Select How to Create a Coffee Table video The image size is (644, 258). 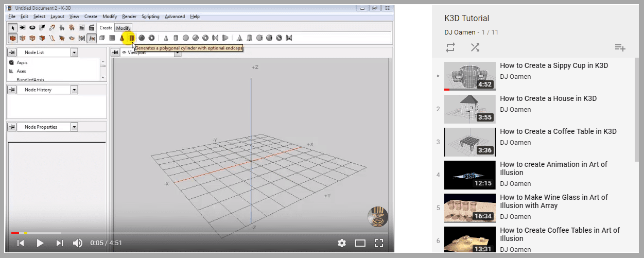point(558,131)
